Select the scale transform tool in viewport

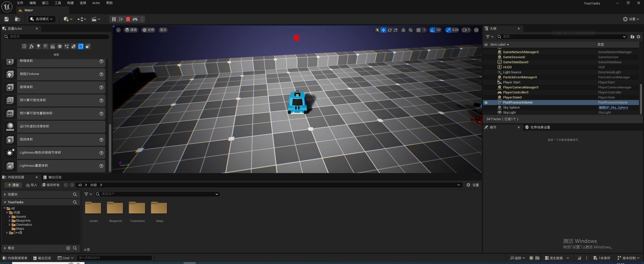396,30
